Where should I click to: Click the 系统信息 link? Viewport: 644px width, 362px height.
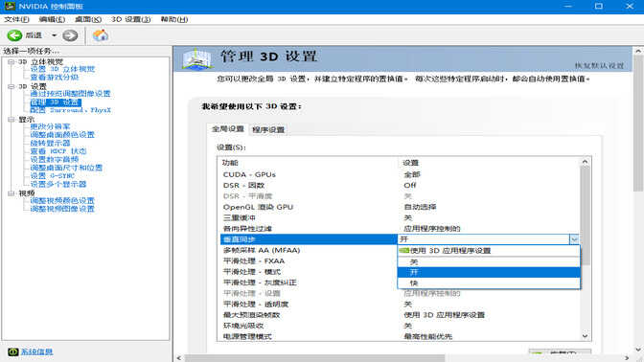(36, 351)
